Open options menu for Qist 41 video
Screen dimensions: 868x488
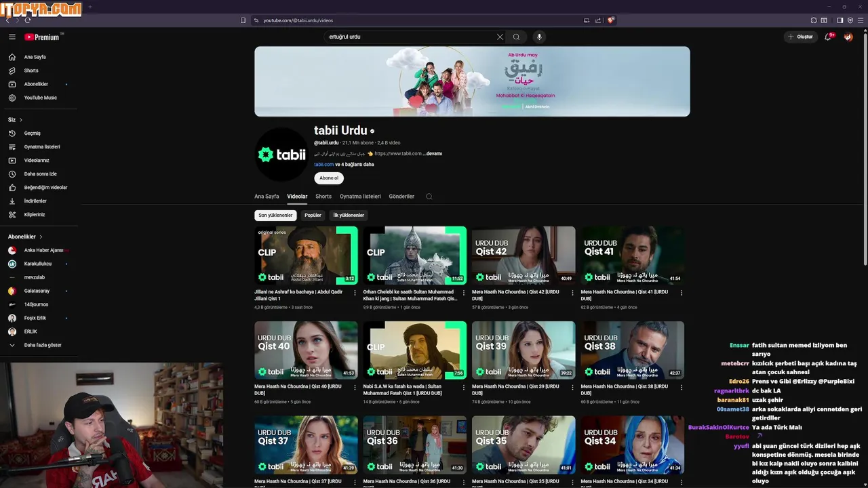pyautogui.click(x=681, y=293)
